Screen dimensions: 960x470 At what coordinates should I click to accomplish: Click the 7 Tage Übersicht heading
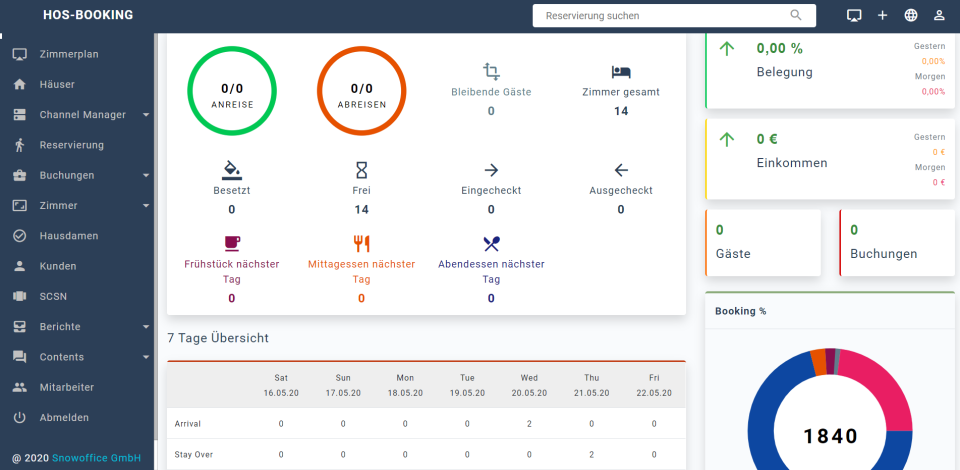(218, 338)
